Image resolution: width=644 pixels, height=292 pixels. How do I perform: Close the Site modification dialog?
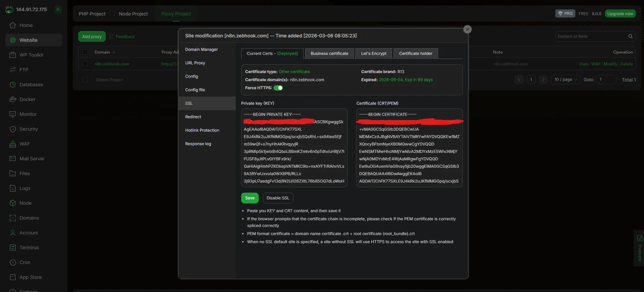[x=467, y=29]
